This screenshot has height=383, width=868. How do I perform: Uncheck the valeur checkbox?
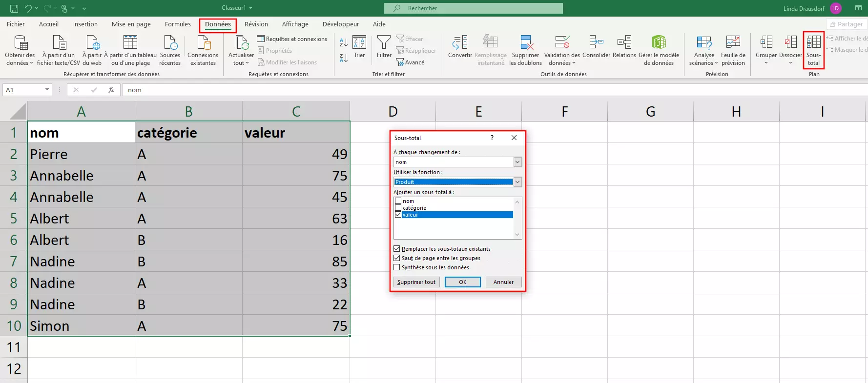[x=398, y=215]
